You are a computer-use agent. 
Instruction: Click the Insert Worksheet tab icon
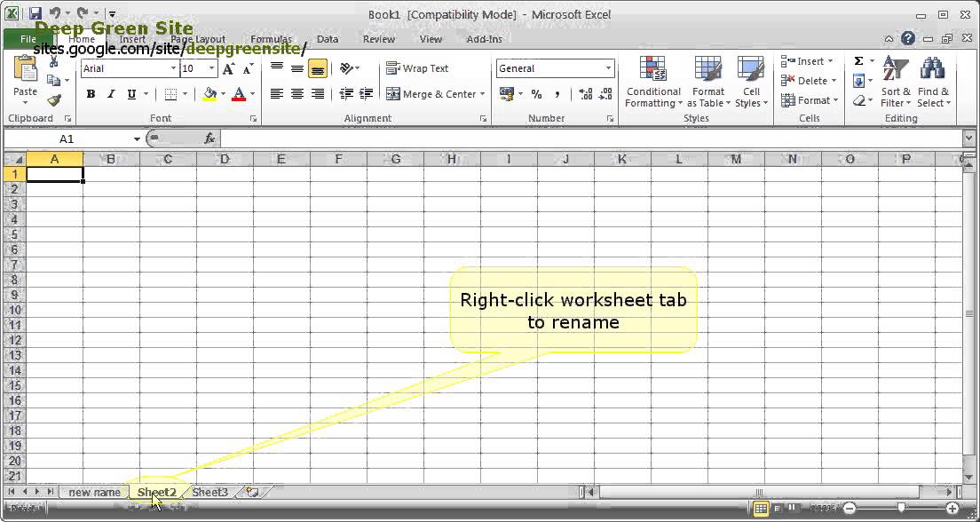pyautogui.click(x=252, y=493)
